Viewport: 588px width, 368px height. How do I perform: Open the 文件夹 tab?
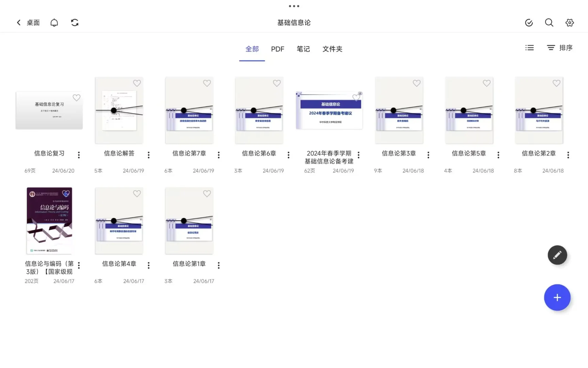(x=332, y=49)
